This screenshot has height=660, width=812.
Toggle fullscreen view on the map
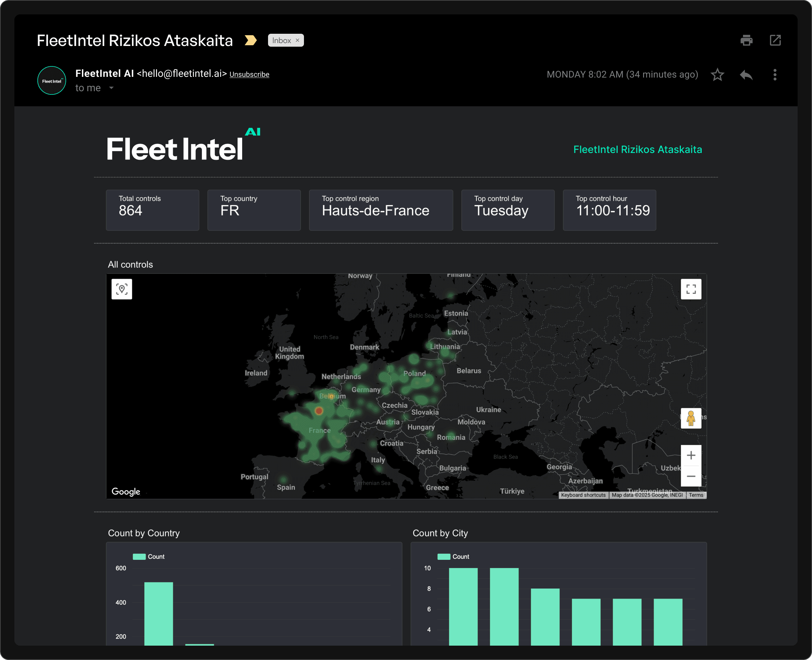691,289
